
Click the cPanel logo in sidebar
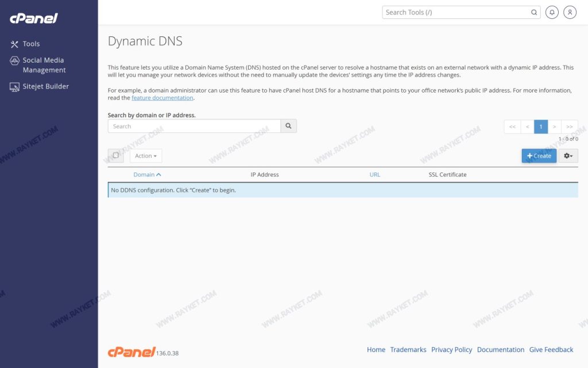(34, 18)
